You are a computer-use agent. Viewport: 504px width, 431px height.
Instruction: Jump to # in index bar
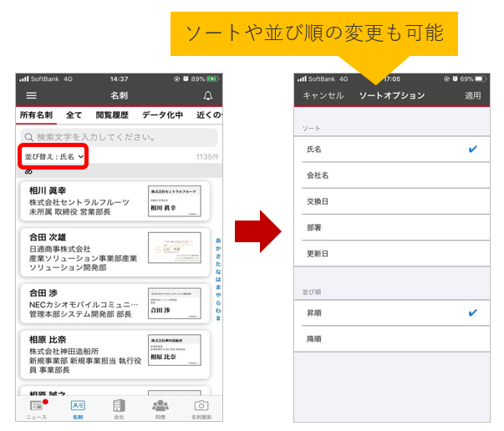[218, 318]
